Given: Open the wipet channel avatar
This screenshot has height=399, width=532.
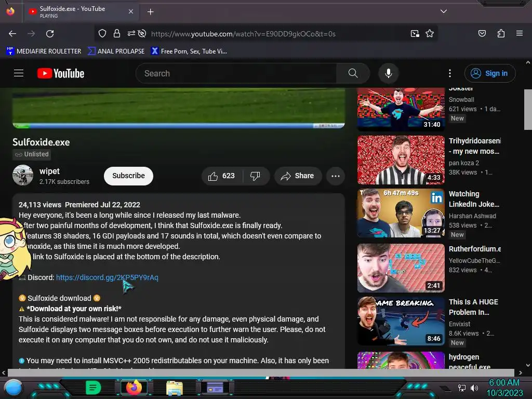Looking at the screenshot, I should coord(23,175).
